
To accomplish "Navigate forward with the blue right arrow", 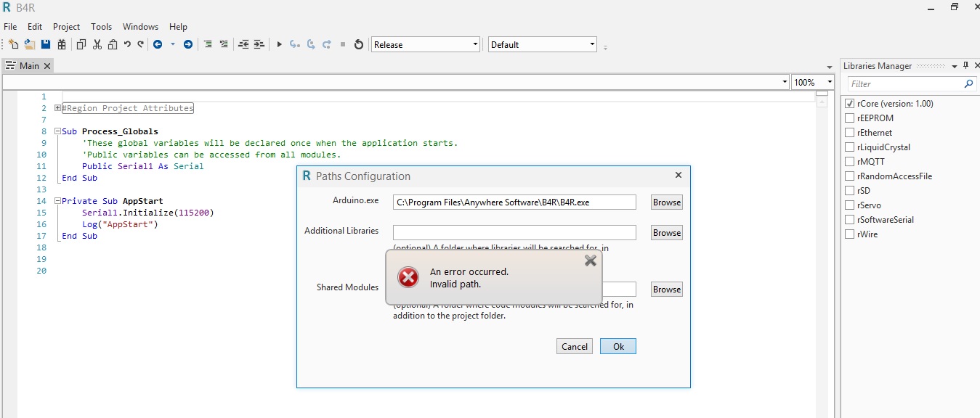I will pos(187,44).
